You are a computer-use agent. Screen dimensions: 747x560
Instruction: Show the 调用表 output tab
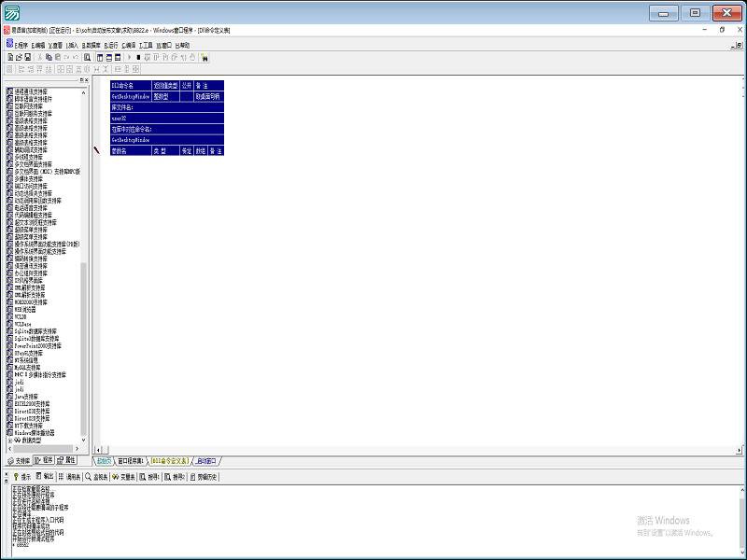coord(71,476)
